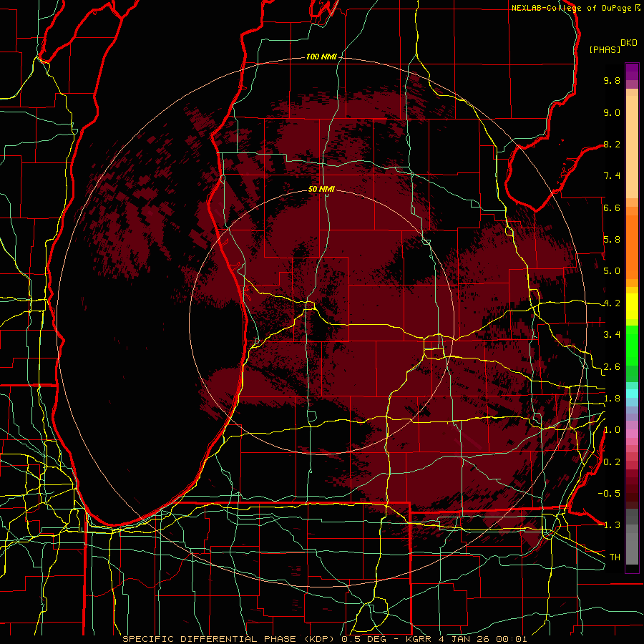Click the 8.2 scale value
The width and height of the screenshot is (644, 644).
click(612, 144)
